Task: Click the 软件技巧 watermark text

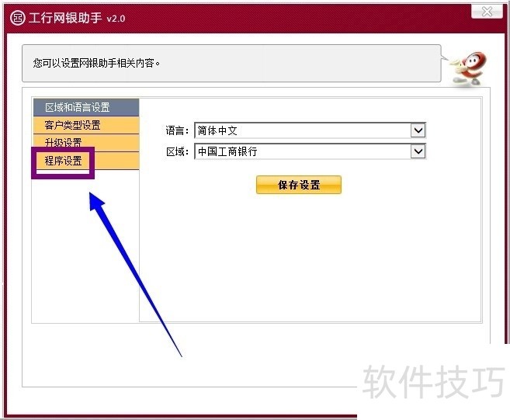Action: click(433, 382)
